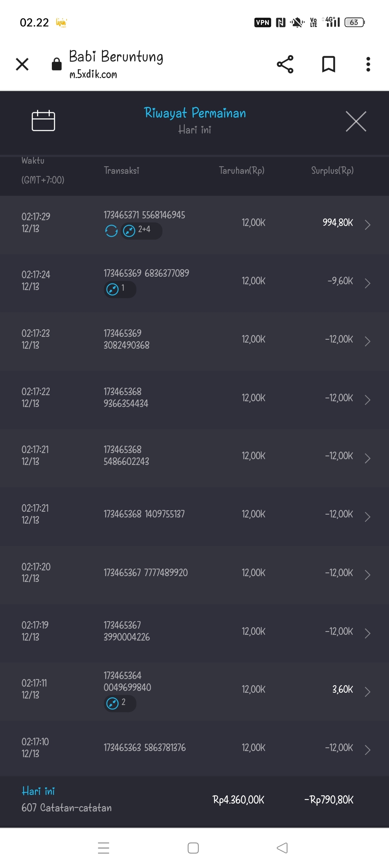Tap the padlock site security icon
389x868 pixels.
pyautogui.click(x=57, y=64)
